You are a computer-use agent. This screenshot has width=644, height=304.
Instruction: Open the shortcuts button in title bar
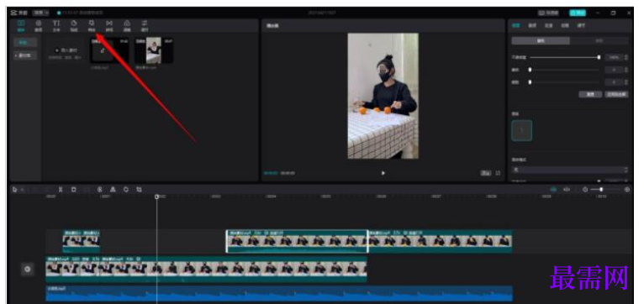pos(548,13)
